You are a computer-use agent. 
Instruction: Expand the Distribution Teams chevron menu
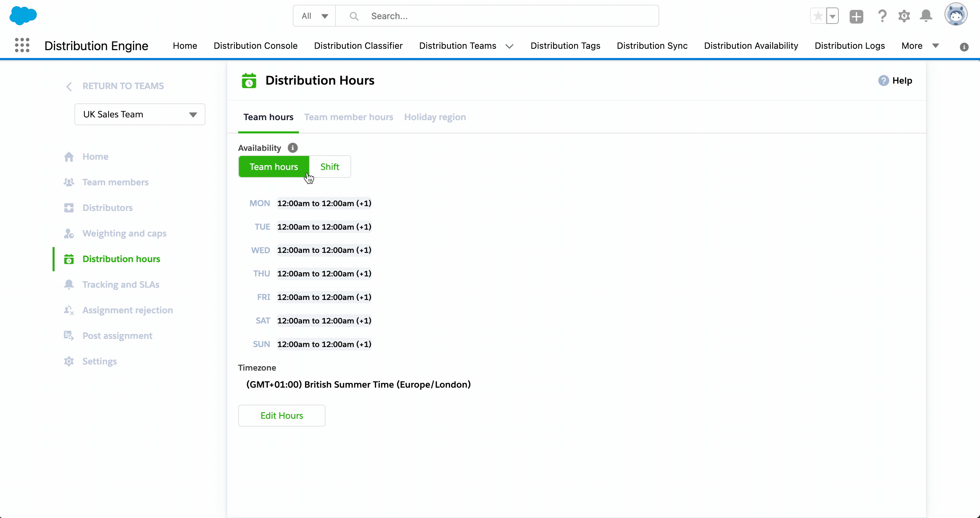[x=509, y=46]
